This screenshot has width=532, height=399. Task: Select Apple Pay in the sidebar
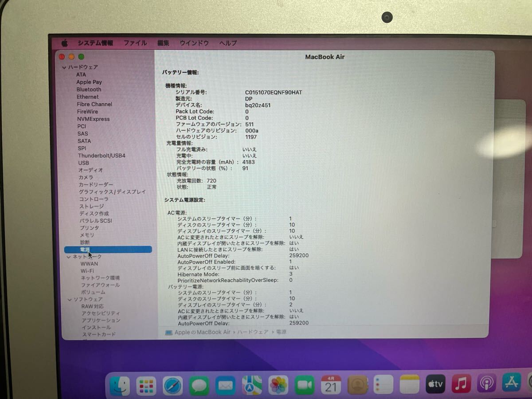pyautogui.click(x=89, y=82)
